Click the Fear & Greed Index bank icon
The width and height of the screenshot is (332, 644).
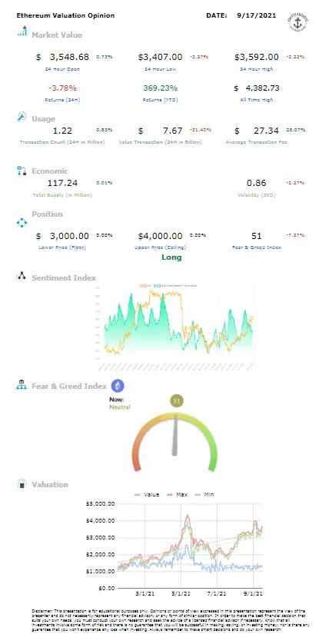[22, 385]
